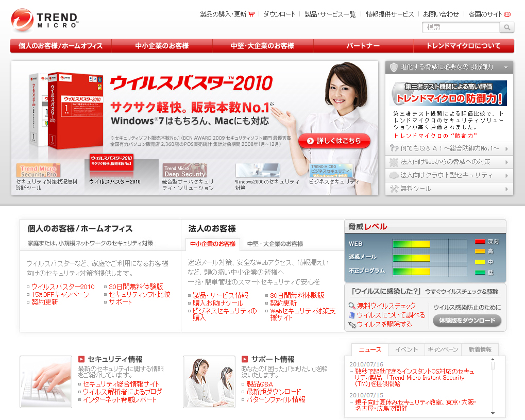Click the syringe icon beside ウイルスを駆除する
Image resolution: width=525 pixels, height=420 pixels.
pos(352,326)
